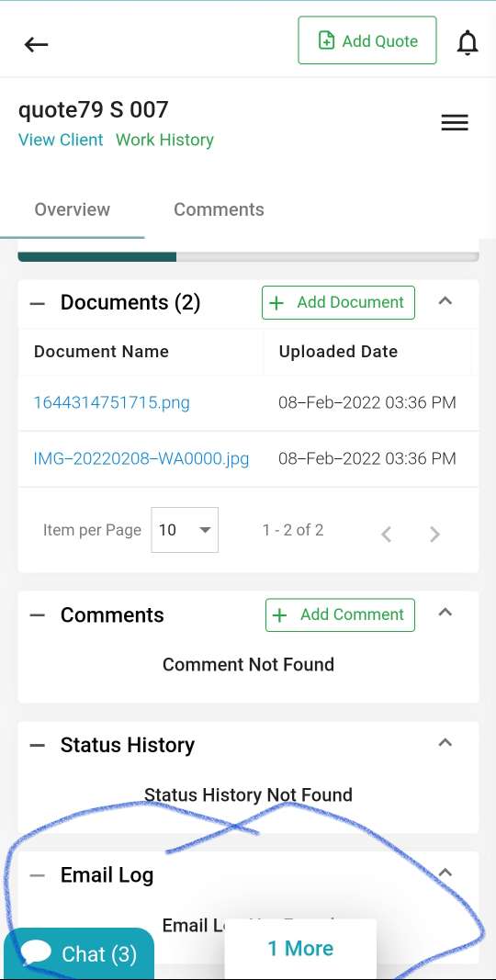
Task: Switch to the Comments tab
Action: [x=219, y=209]
